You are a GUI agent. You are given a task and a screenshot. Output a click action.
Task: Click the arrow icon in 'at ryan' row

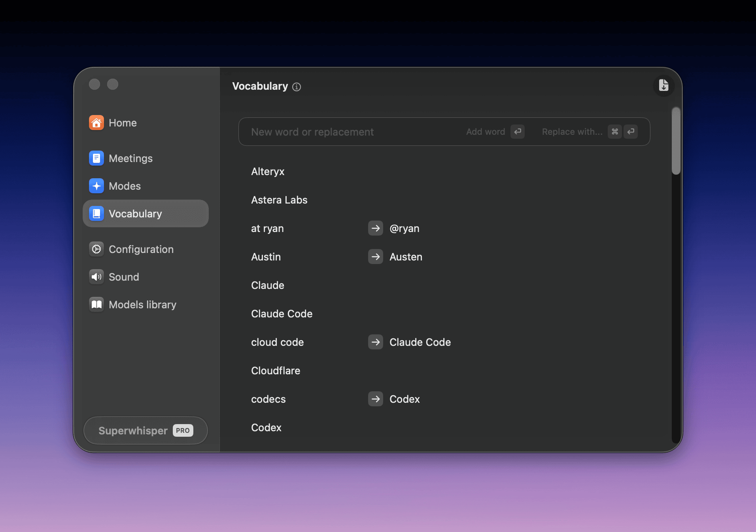point(376,228)
